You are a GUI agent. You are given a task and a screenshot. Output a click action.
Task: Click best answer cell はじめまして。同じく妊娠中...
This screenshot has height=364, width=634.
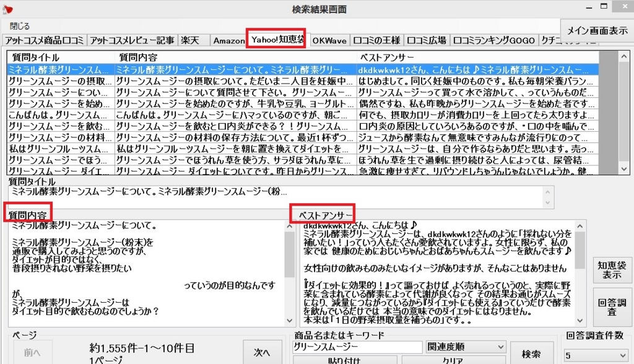(477, 81)
